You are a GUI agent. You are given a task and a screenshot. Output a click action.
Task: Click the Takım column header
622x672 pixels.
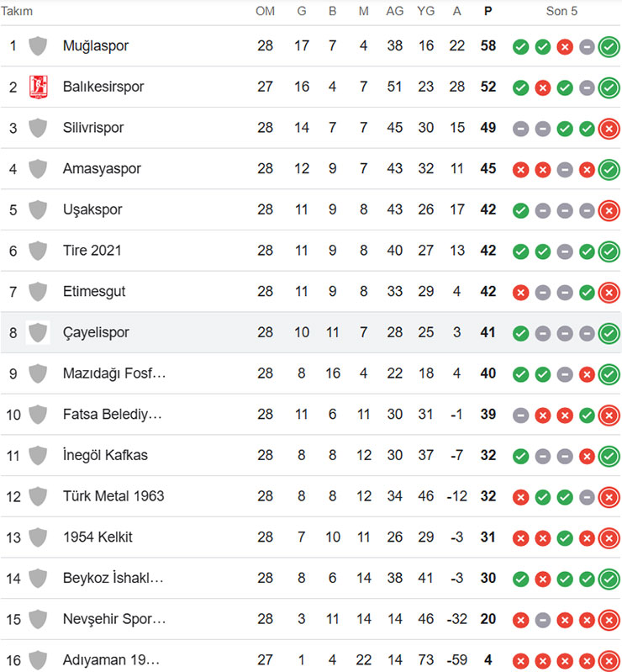click(17, 12)
